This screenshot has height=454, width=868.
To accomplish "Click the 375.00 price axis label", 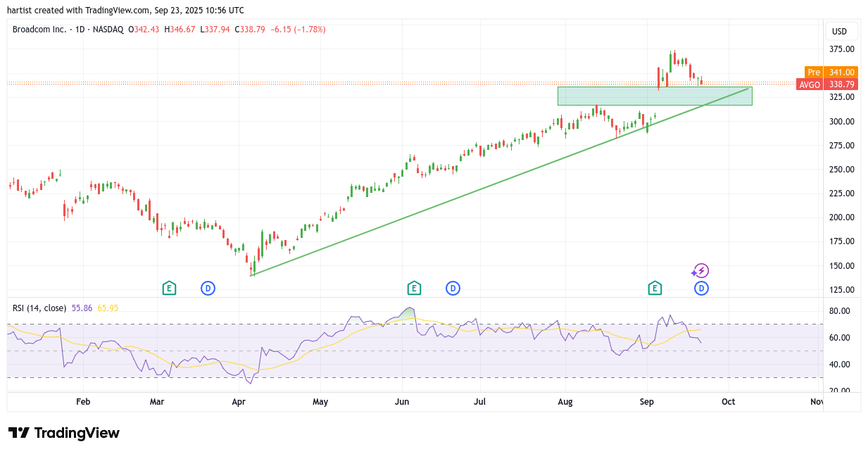I will tap(842, 49).
